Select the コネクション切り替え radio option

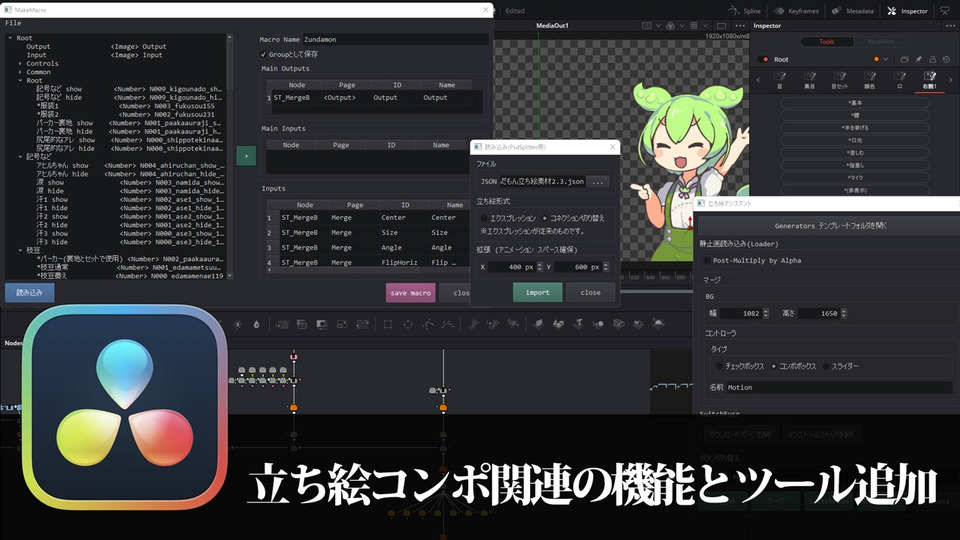tap(545, 219)
